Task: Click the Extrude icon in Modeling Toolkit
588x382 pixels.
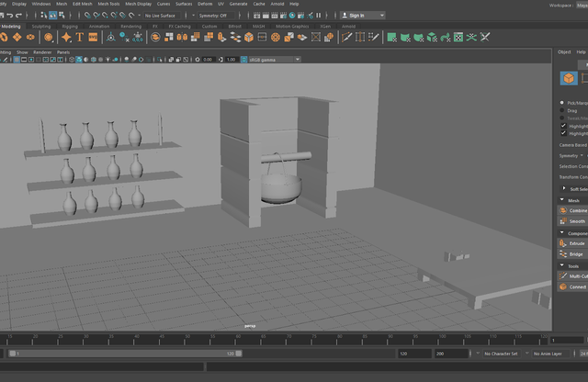Action: [x=563, y=243]
